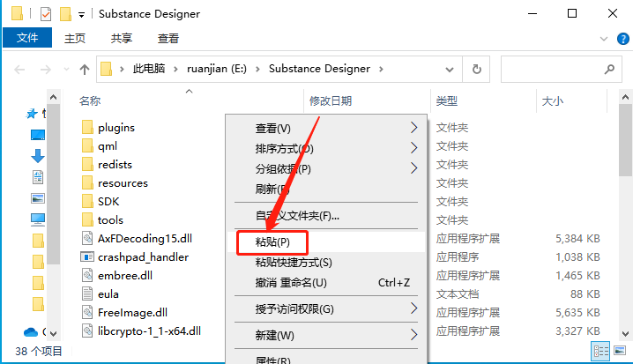
Task: Open the 共享 ribbon tab
Action: coord(122,38)
